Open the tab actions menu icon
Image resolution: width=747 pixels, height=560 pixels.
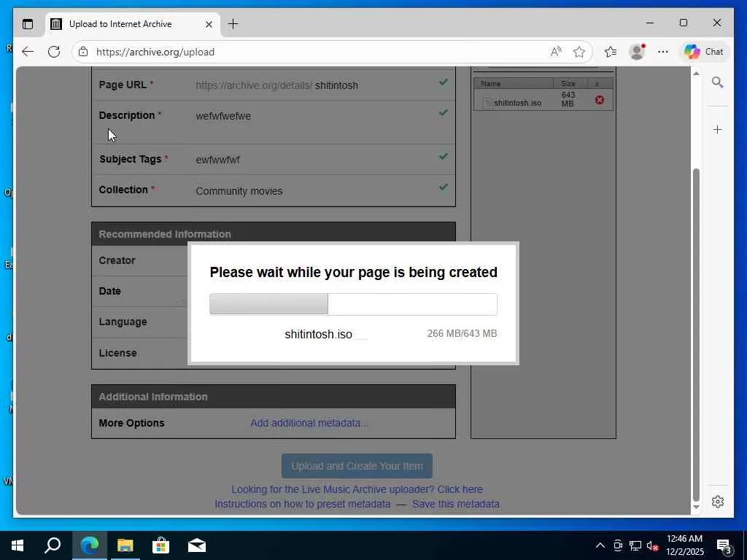[28, 24]
